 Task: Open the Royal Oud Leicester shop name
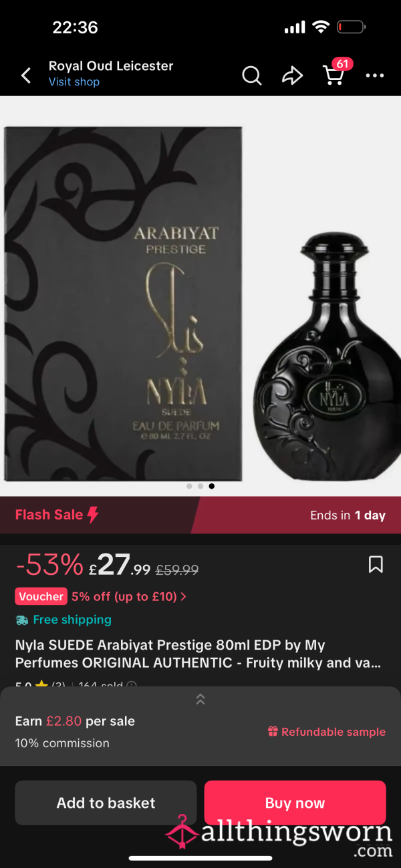[111, 65]
